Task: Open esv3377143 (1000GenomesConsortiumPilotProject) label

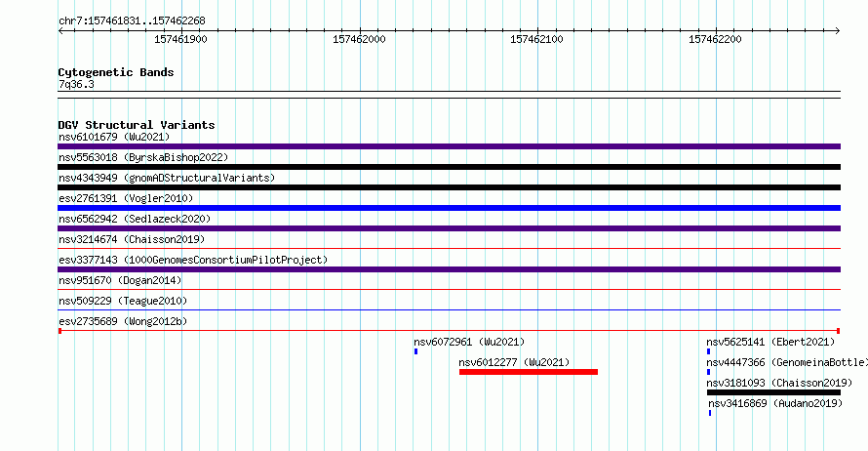Action: pyautogui.click(x=193, y=260)
